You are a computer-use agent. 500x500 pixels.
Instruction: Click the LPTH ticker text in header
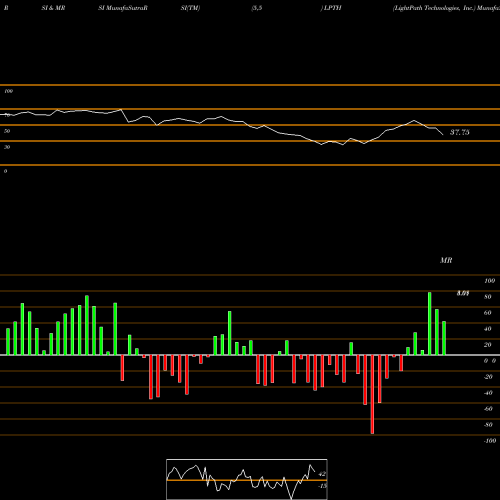tap(332, 8)
